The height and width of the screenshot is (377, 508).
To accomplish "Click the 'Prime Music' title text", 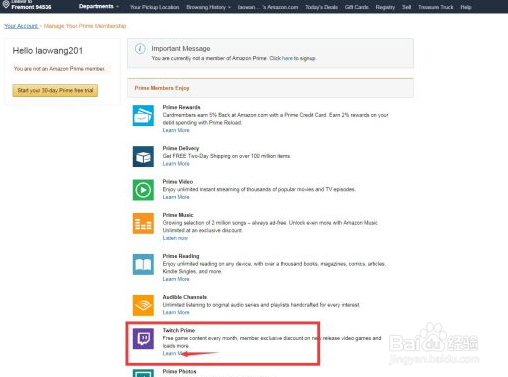I will tap(178, 215).
